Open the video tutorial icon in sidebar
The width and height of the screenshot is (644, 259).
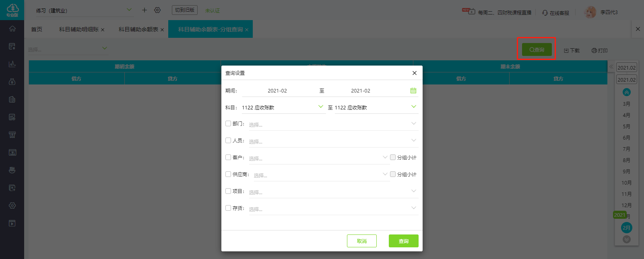point(12,223)
